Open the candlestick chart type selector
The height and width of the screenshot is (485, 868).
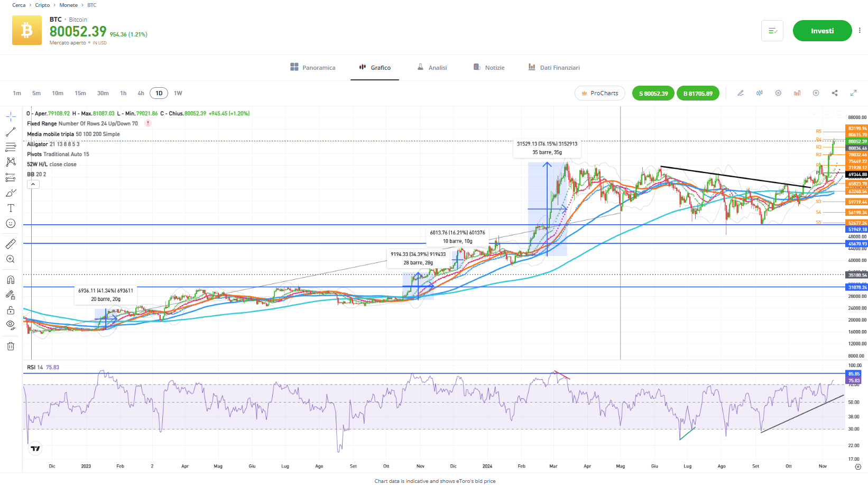(760, 93)
